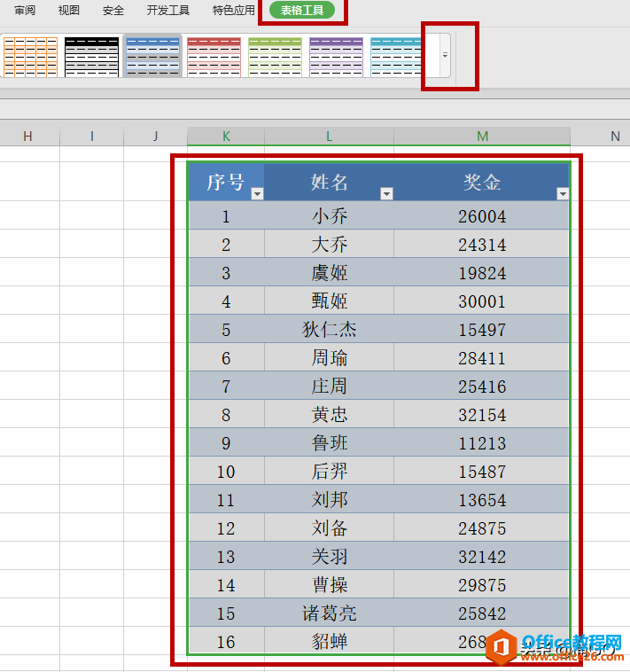Click the 奖金 header cell
Image resolution: width=630 pixels, height=672 pixels.
[x=482, y=182]
